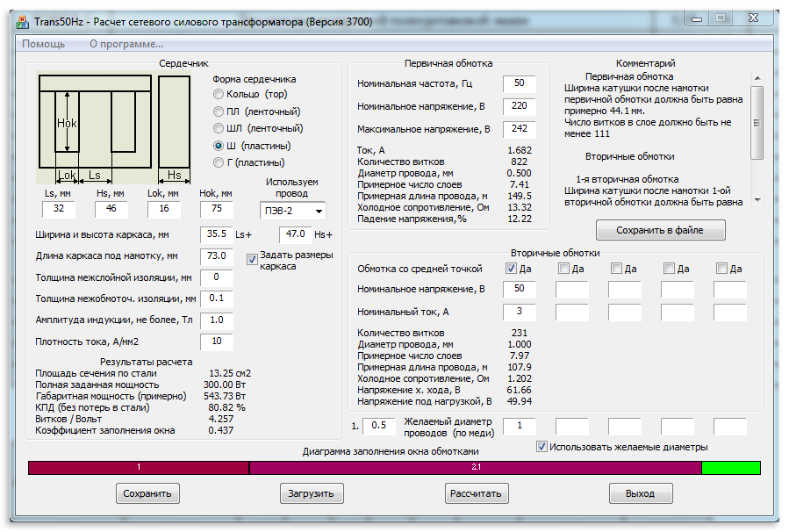Click the frame width field showing 35.5

pyautogui.click(x=217, y=234)
